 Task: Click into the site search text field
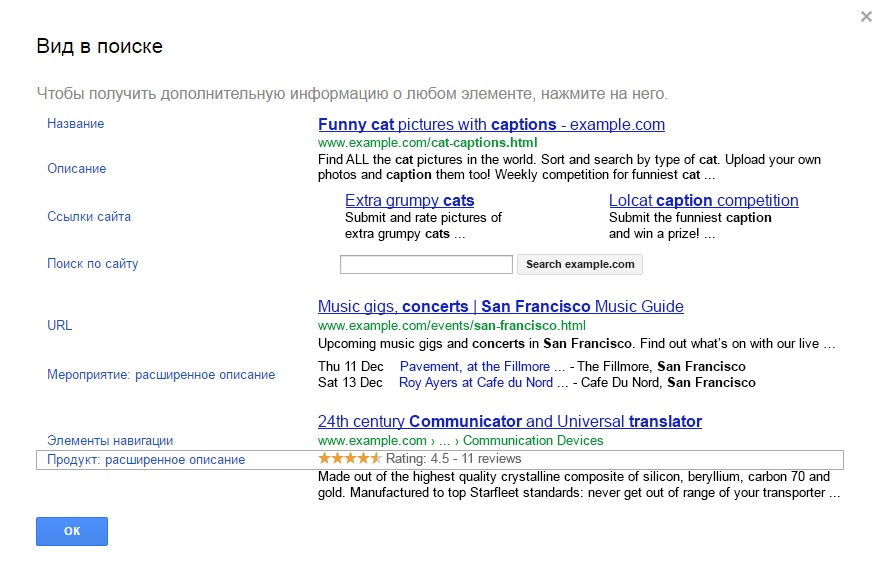(426, 265)
